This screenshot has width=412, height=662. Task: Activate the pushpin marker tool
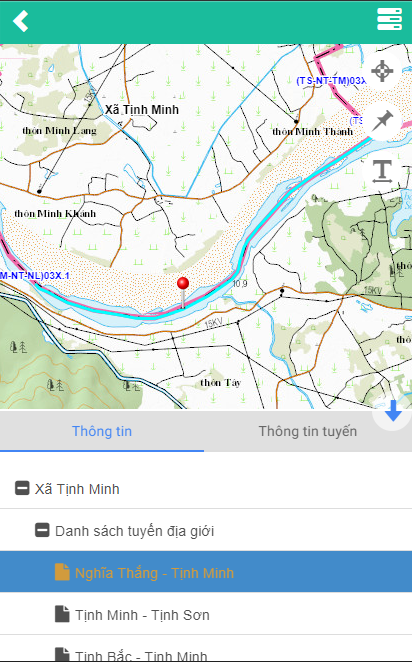coord(382,121)
